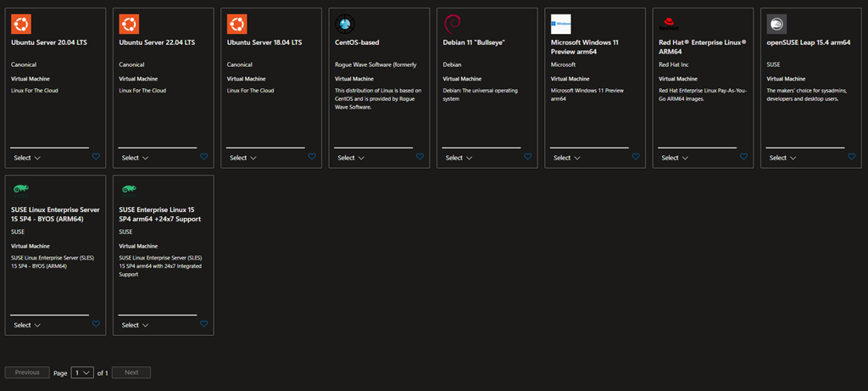Screen dimensions: 868x391
Task: Open Select dropdown on Red Hat Enterprise card
Action: click(675, 158)
